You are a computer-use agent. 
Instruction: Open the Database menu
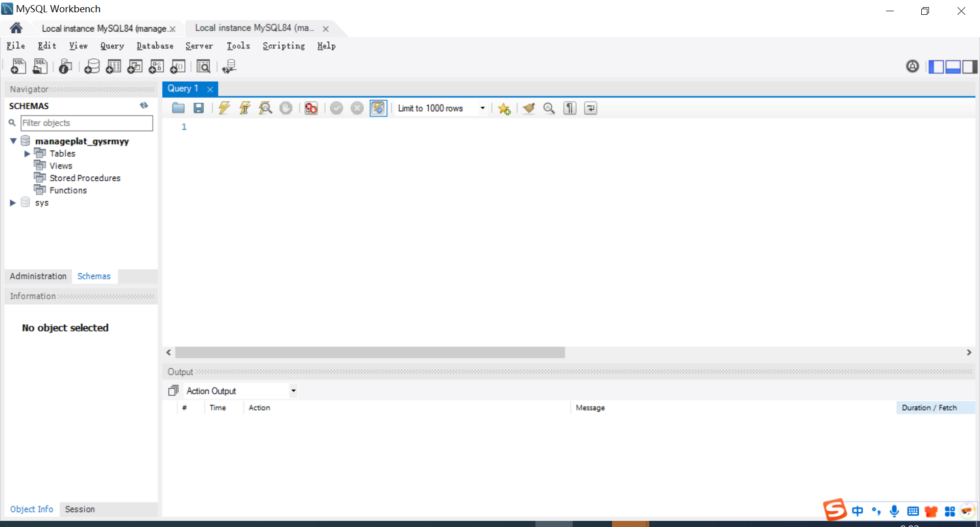click(x=155, y=45)
